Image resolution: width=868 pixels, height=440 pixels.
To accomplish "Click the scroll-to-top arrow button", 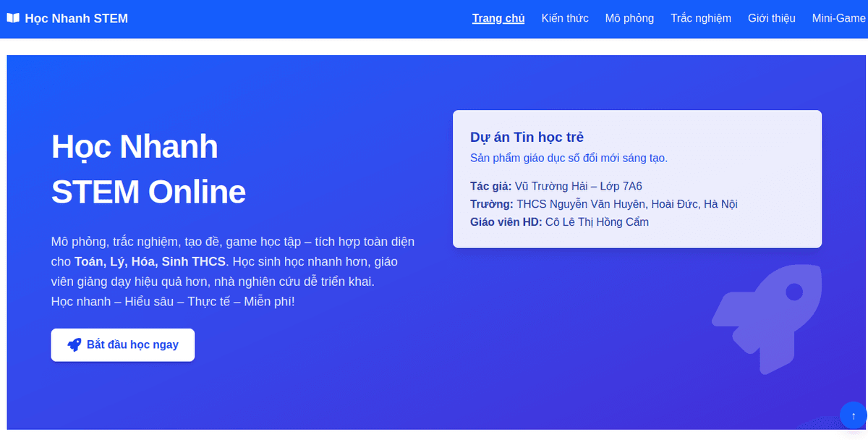I will tap(854, 415).
